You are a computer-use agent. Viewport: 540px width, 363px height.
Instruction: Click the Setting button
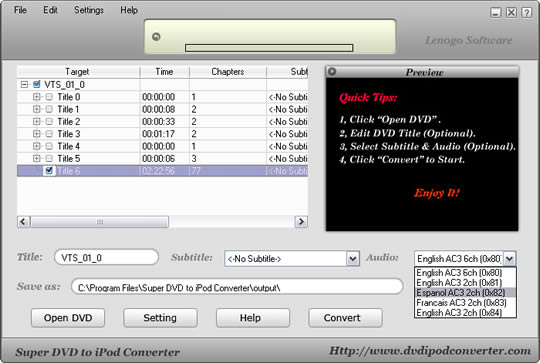[x=160, y=318]
